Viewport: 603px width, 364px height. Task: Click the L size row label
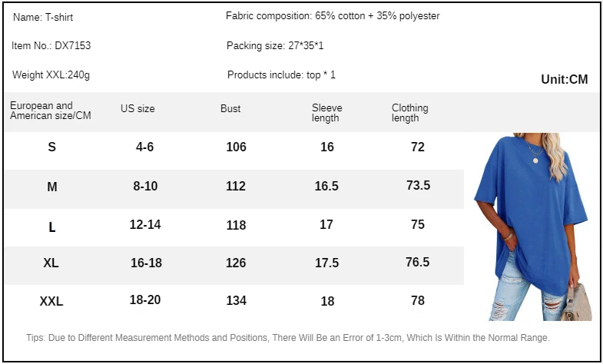[52, 227]
